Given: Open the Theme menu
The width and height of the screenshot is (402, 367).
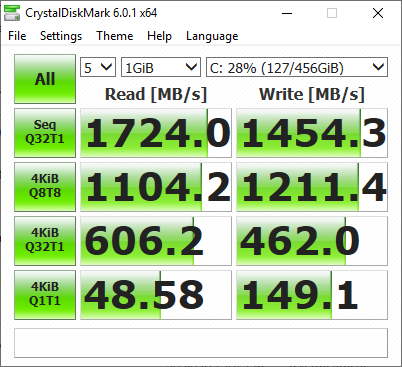Looking at the screenshot, I should (x=115, y=36).
